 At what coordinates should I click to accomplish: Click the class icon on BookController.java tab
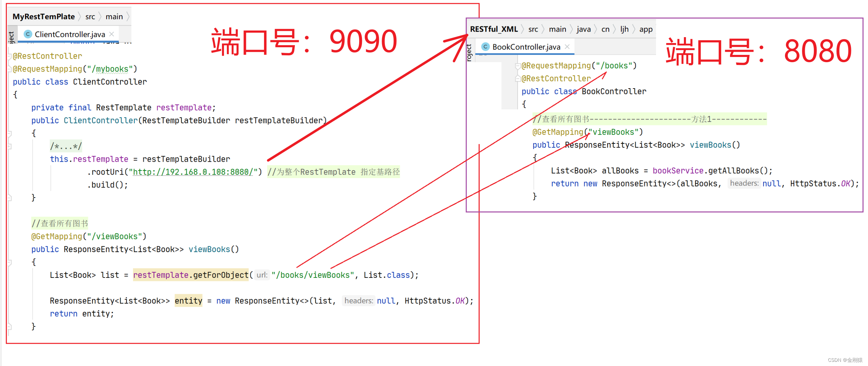(x=486, y=47)
